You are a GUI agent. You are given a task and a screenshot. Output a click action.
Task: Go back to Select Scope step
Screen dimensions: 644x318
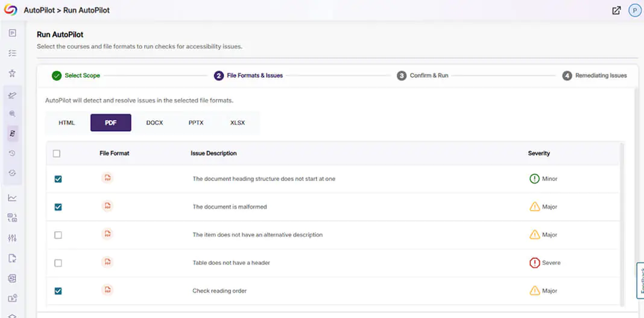point(76,76)
